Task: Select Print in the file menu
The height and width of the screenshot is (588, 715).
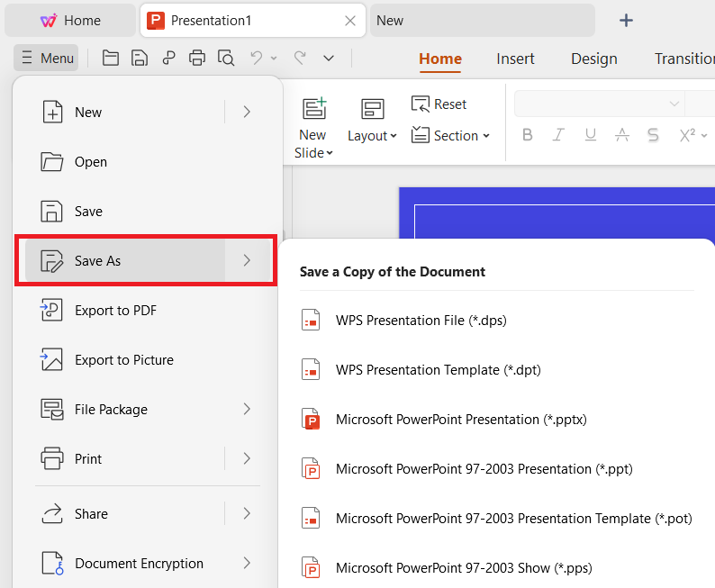Action: point(125,458)
